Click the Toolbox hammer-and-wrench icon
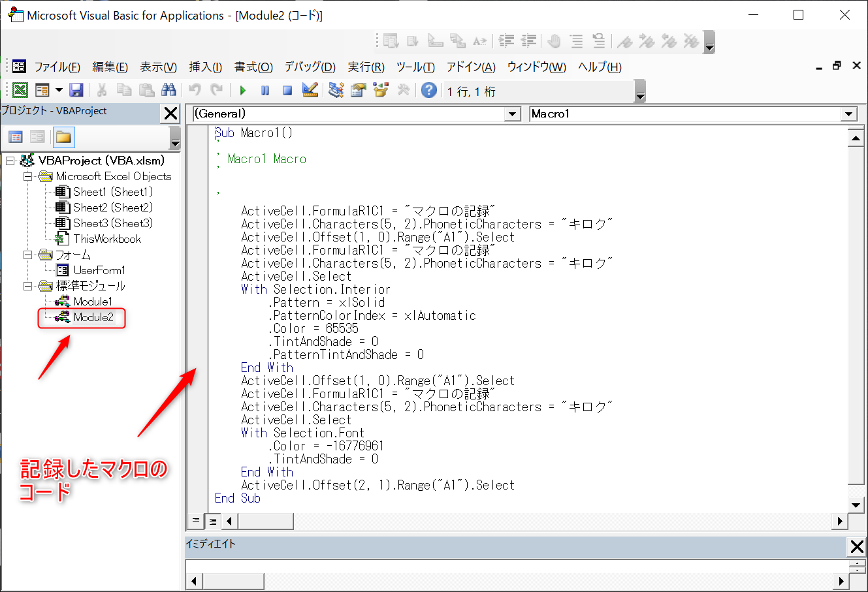The width and height of the screenshot is (868, 592). coord(403,90)
